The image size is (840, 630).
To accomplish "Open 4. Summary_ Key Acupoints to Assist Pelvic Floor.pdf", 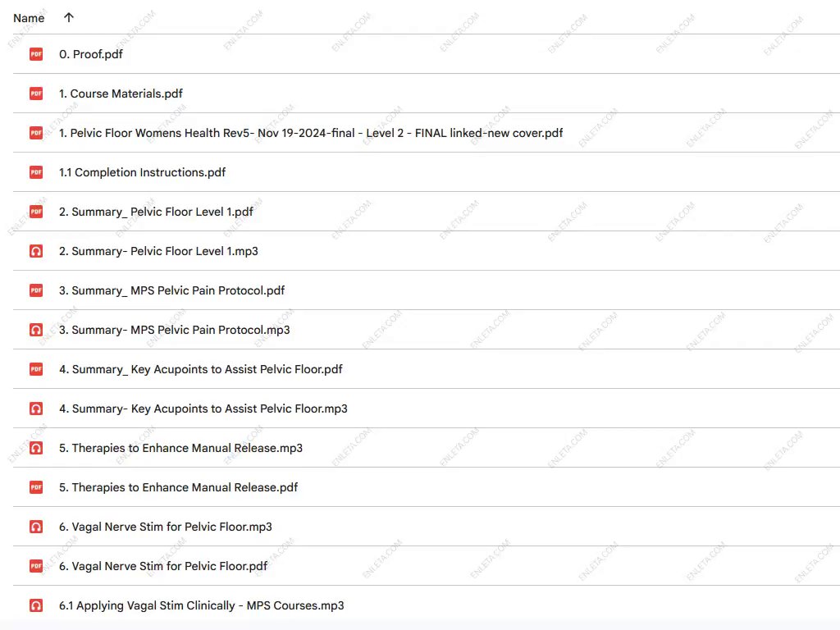I will (200, 369).
